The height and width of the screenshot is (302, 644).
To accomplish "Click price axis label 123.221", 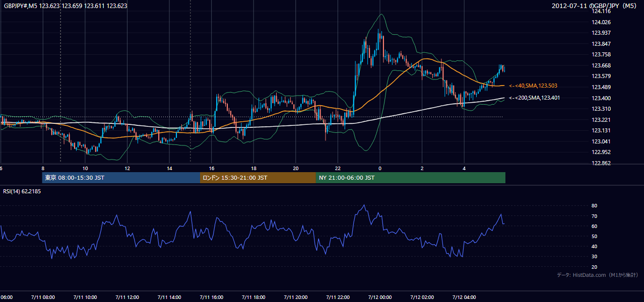I will [602, 120].
